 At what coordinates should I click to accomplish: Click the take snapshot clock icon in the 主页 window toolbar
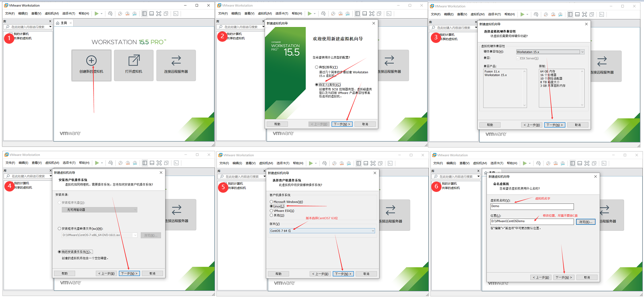click(120, 14)
